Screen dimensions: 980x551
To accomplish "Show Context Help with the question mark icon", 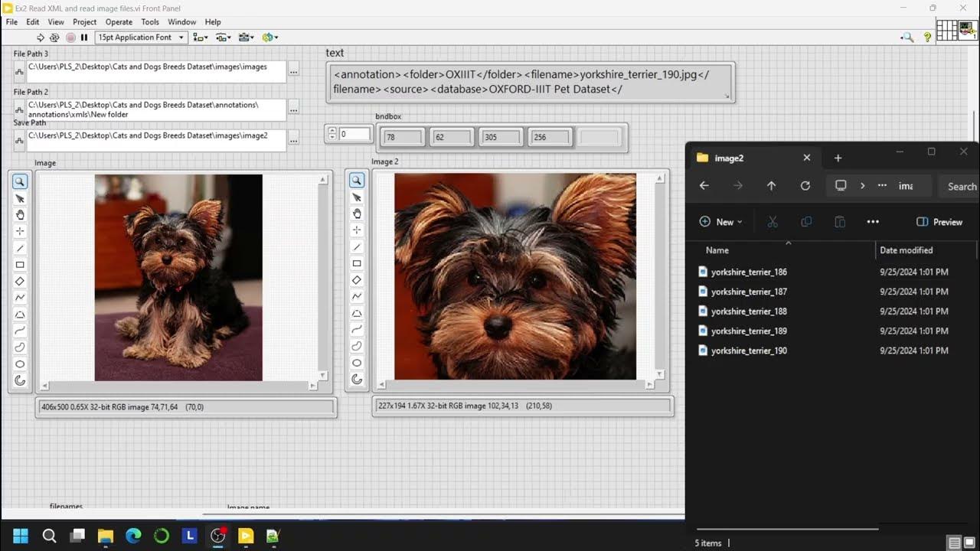I will (x=927, y=37).
